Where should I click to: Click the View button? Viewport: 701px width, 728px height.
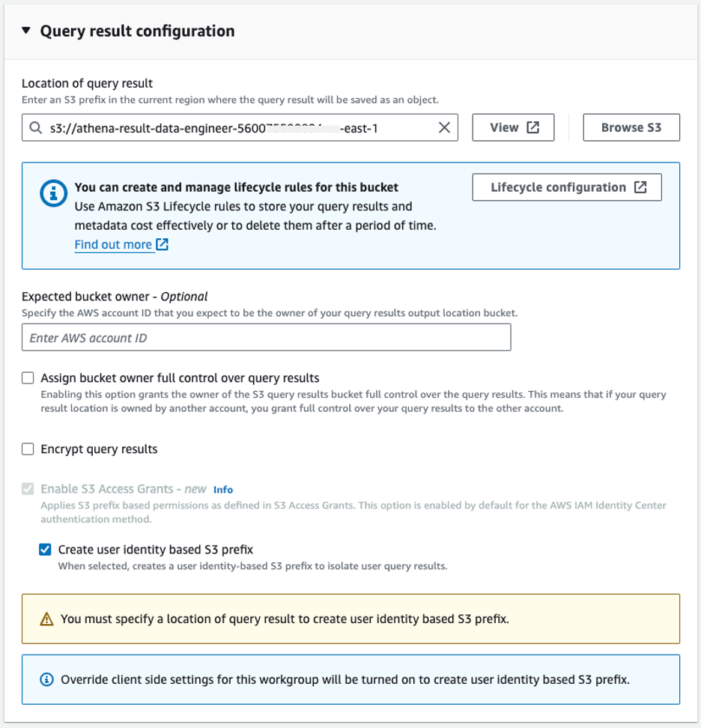(x=513, y=127)
